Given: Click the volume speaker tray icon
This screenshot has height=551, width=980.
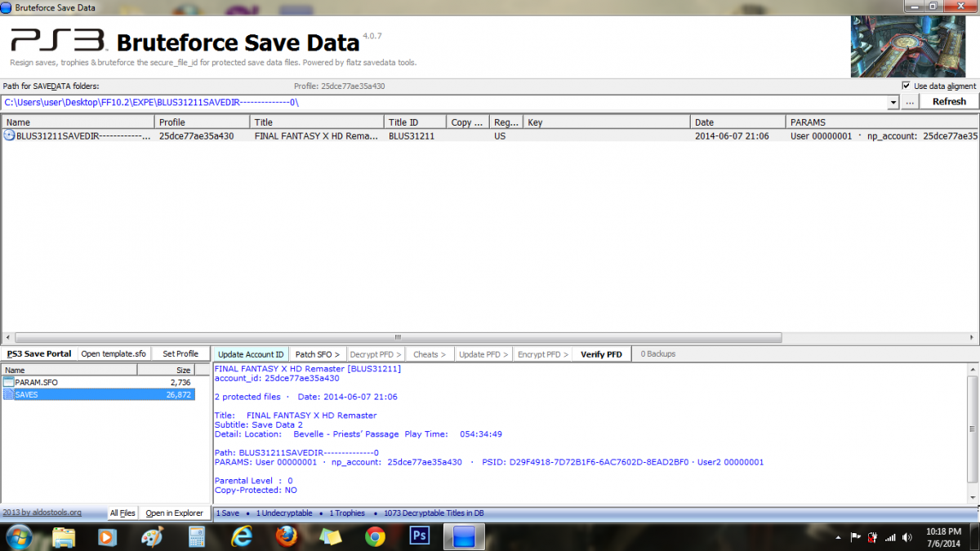Looking at the screenshot, I should (x=908, y=537).
